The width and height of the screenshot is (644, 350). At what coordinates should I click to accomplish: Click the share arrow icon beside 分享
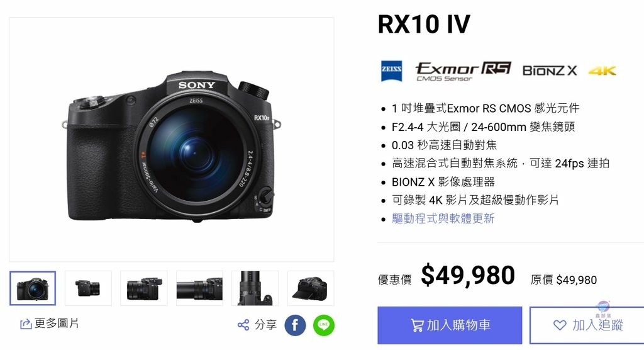click(x=243, y=325)
